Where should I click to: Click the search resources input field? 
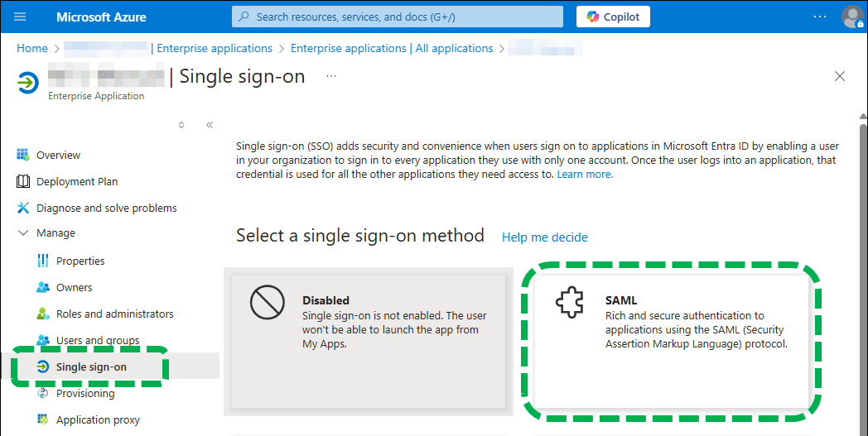pyautogui.click(x=398, y=17)
